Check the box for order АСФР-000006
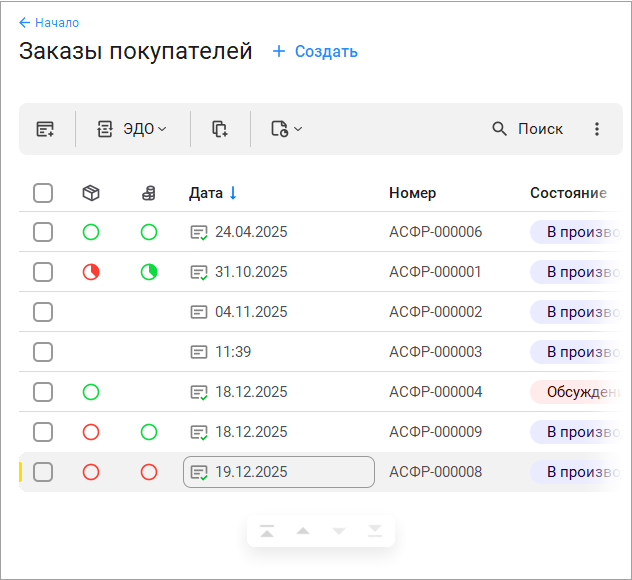 point(43,232)
